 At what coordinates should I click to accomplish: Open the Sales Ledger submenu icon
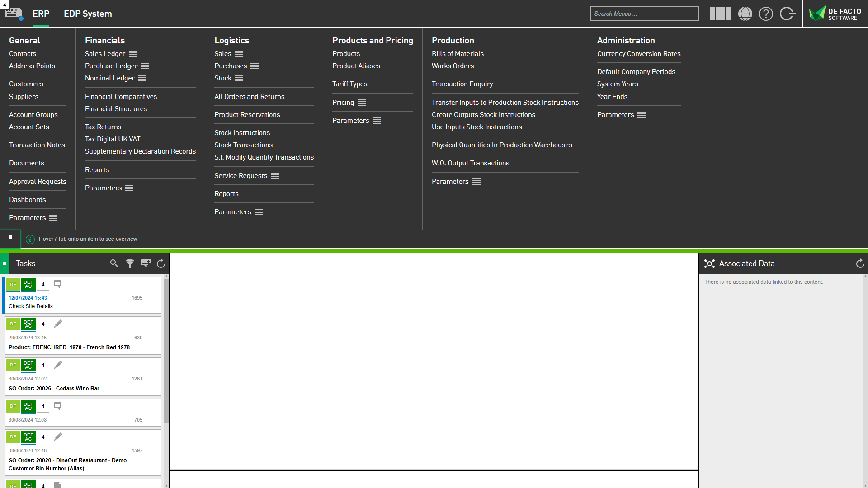coord(132,53)
